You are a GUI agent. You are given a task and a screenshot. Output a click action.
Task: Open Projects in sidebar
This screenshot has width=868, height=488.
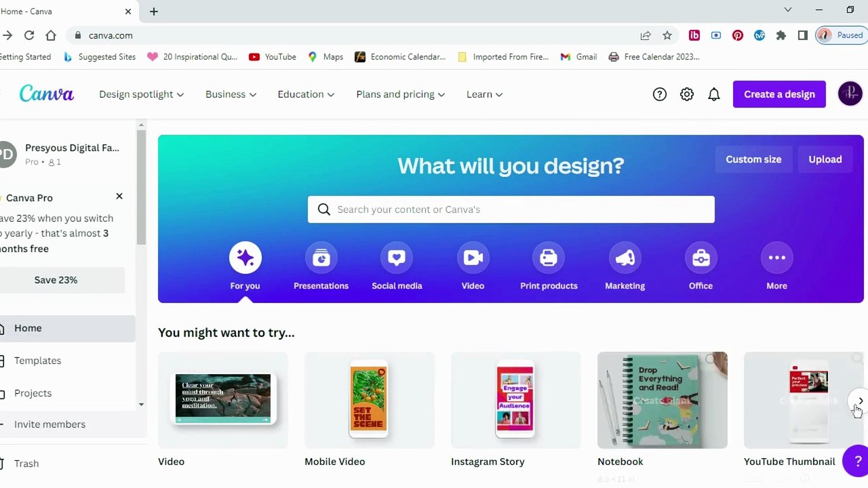pos(68,393)
